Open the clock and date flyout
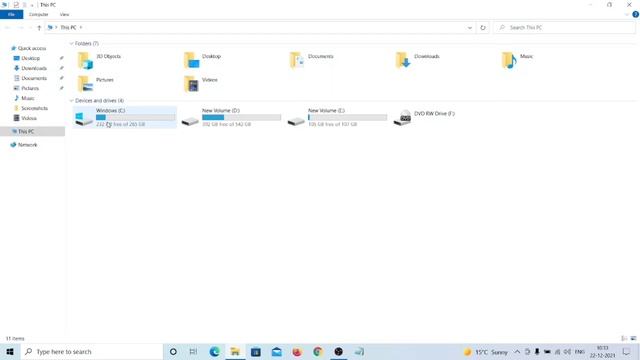Image resolution: width=640 pixels, height=360 pixels. pyautogui.click(x=602, y=351)
